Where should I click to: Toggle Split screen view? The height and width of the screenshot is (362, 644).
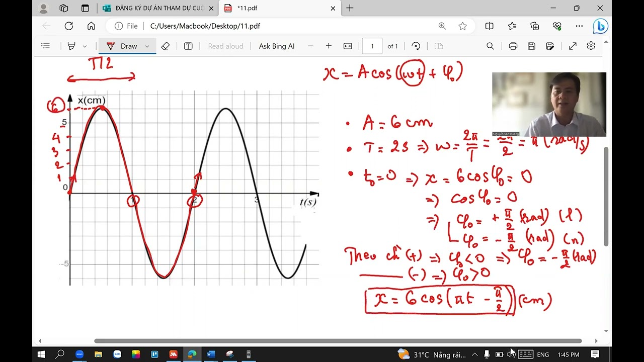point(489,26)
